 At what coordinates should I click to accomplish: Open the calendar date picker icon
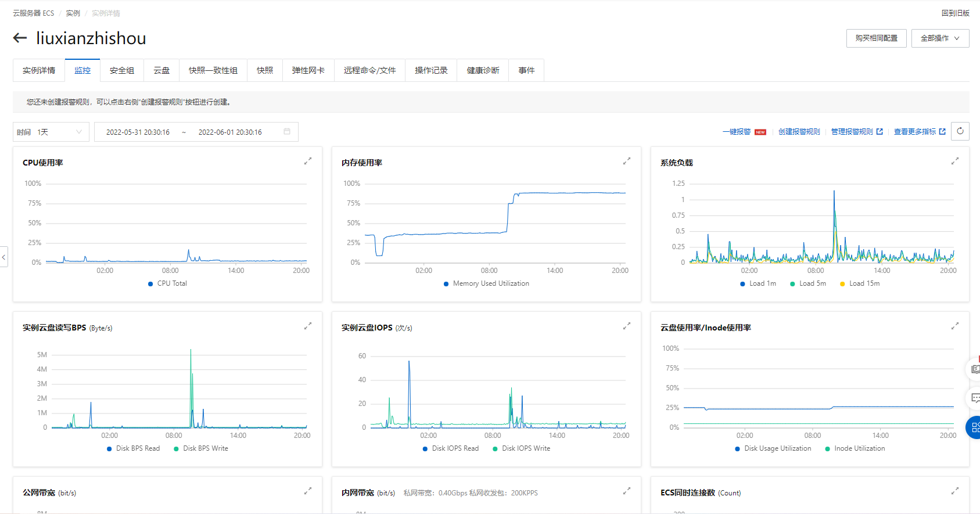tap(287, 132)
